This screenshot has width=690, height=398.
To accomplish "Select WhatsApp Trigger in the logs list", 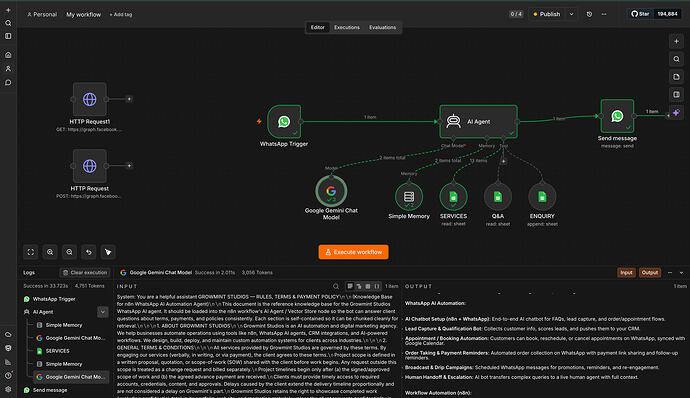I will pyautogui.click(x=54, y=299).
